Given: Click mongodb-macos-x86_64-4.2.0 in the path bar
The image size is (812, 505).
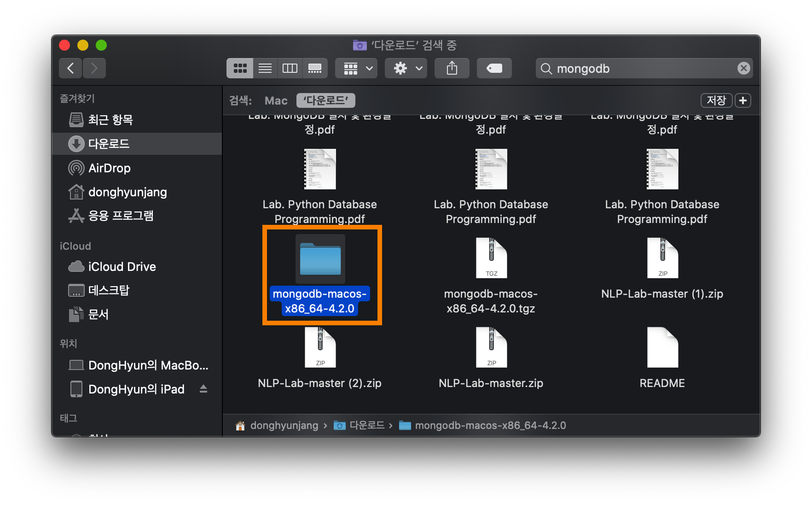Looking at the screenshot, I should pos(483,425).
